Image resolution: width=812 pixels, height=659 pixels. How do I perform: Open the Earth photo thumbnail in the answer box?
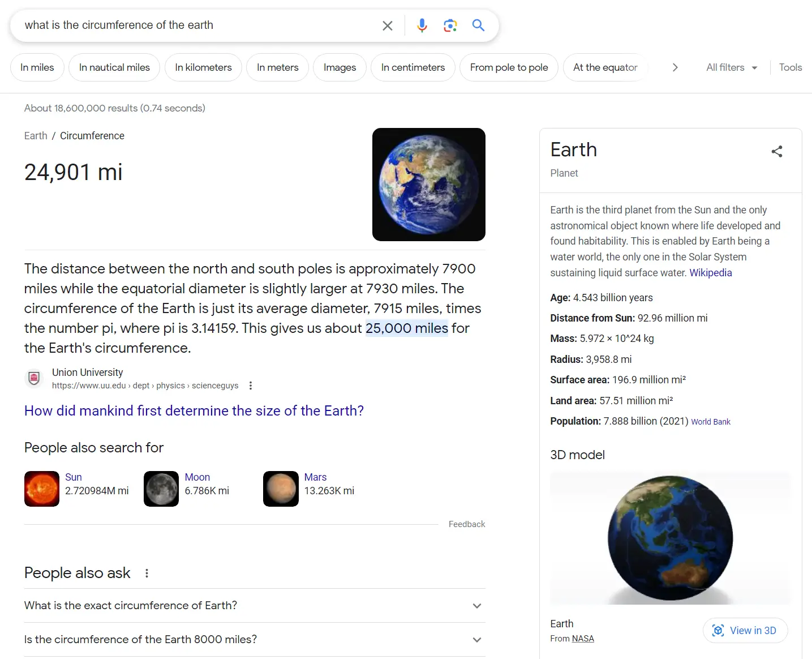(x=429, y=185)
